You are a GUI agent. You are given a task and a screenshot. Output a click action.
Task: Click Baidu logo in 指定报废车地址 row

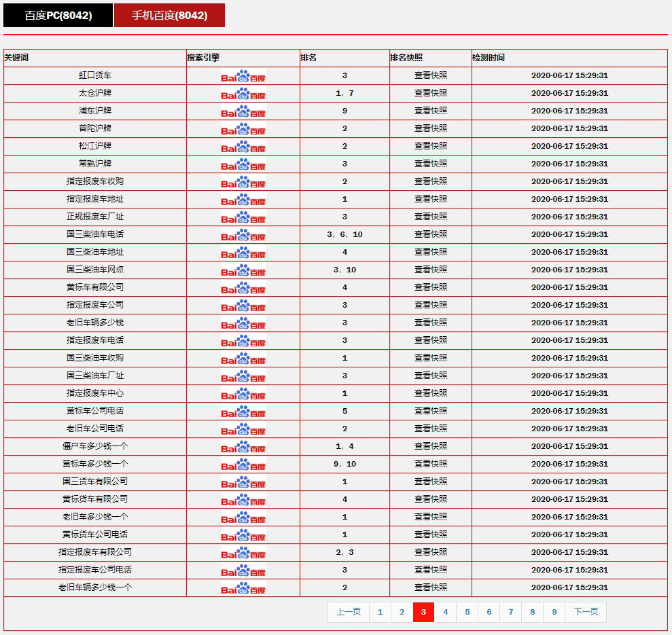click(x=243, y=200)
